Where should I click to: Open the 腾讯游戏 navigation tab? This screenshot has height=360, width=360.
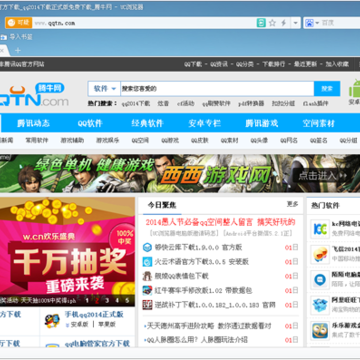262,123
